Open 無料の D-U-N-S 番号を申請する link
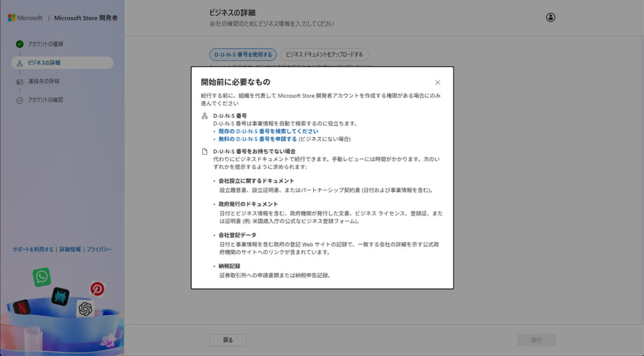Screen dimensions: 644x356 click(x=258, y=139)
